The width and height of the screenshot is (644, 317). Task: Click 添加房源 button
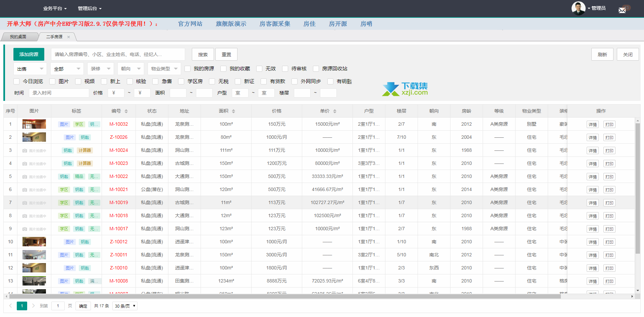pyautogui.click(x=29, y=54)
